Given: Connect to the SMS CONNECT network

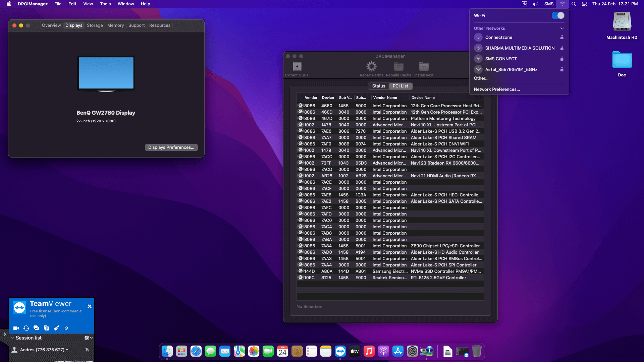Looking at the screenshot, I should pos(519,59).
